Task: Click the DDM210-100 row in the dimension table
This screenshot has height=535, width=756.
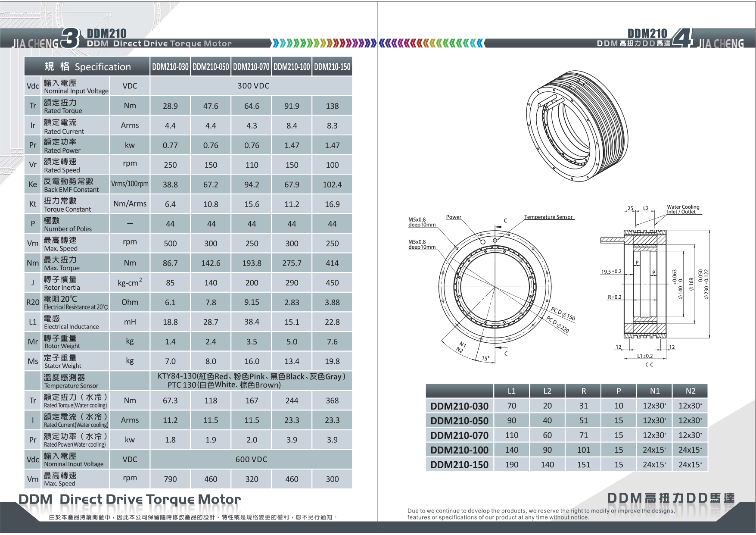Action: tap(459, 450)
